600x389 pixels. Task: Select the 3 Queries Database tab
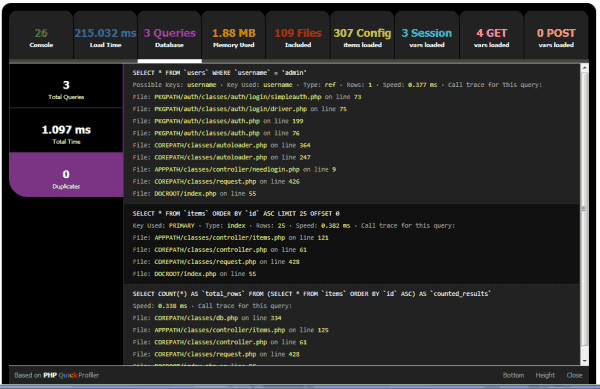[x=170, y=36]
